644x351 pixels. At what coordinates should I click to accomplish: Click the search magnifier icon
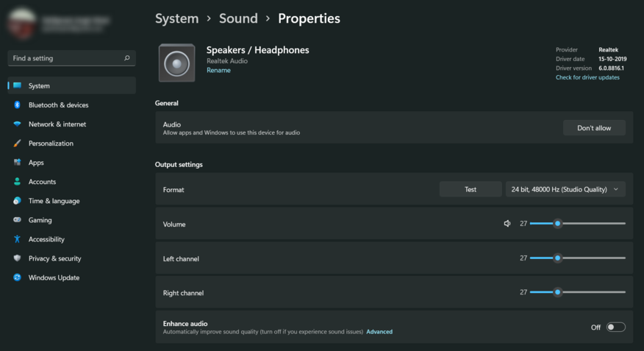[127, 58]
